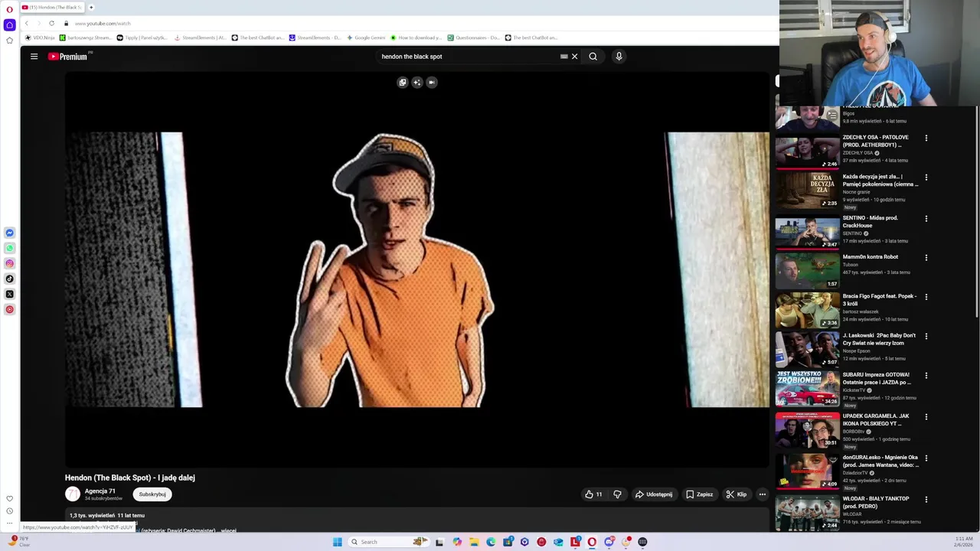The width and height of the screenshot is (980, 551).
Task: Open the How to download bookmark
Action: [x=416, y=37]
